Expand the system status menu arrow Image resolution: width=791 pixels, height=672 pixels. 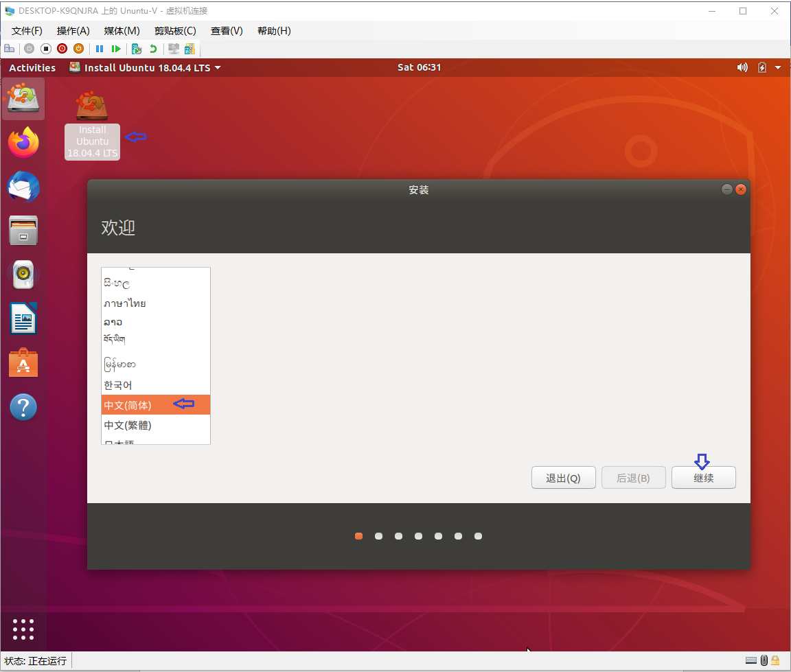tap(778, 67)
